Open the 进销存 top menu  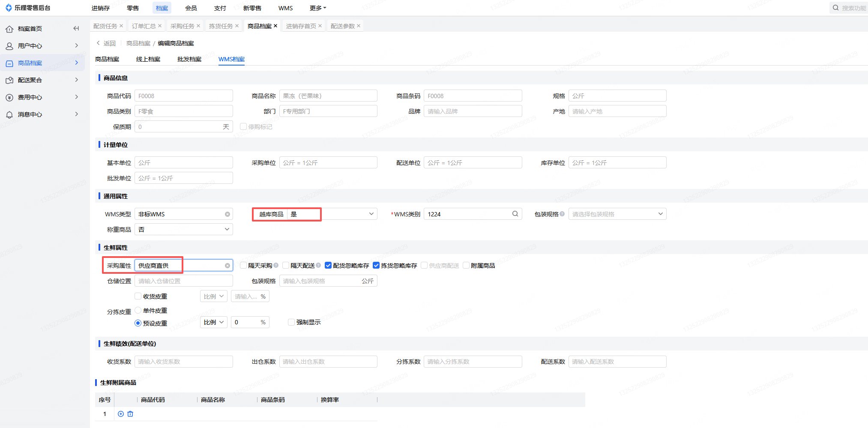tap(101, 8)
